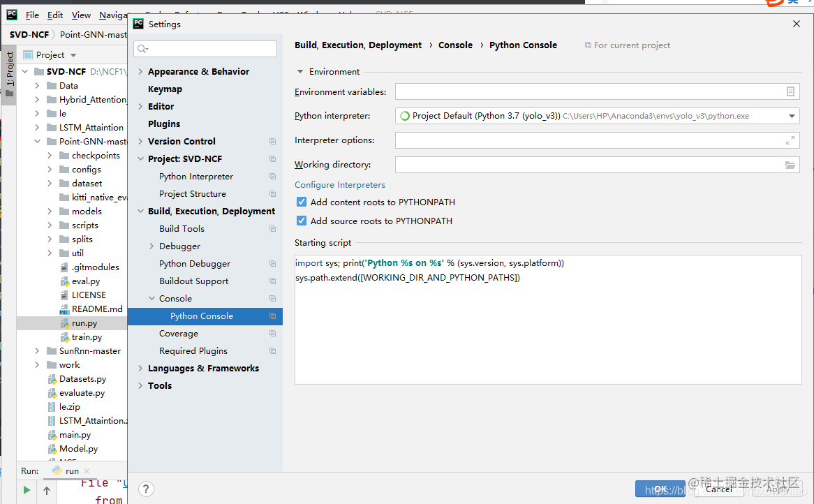
Task: Click the expand icon in Interpreter options field
Action: pos(790,140)
